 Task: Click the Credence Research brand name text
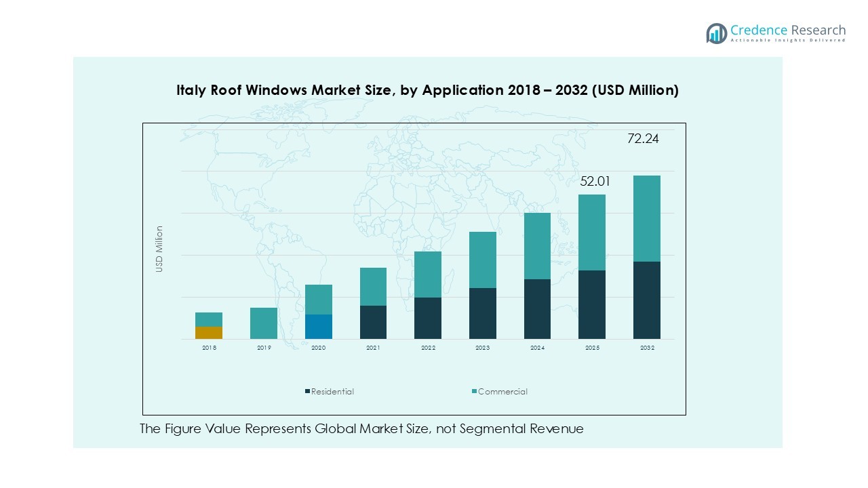(x=788, y=30)
